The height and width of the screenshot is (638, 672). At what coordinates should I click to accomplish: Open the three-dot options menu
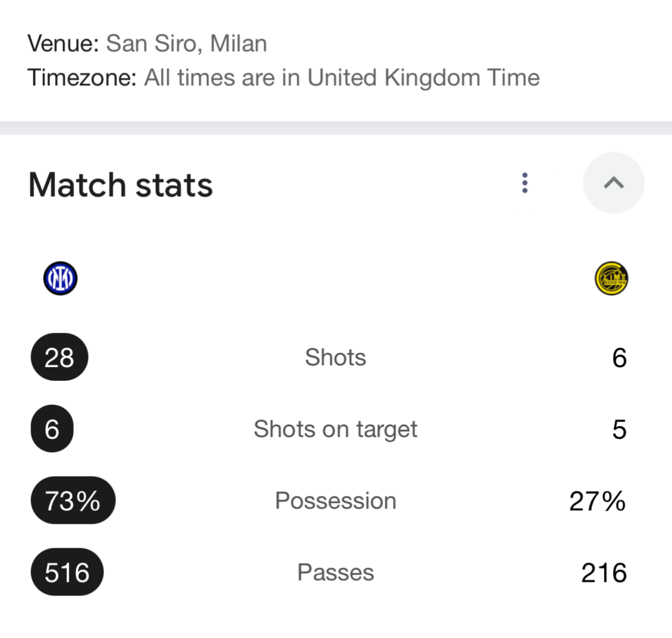pos(525,183)
